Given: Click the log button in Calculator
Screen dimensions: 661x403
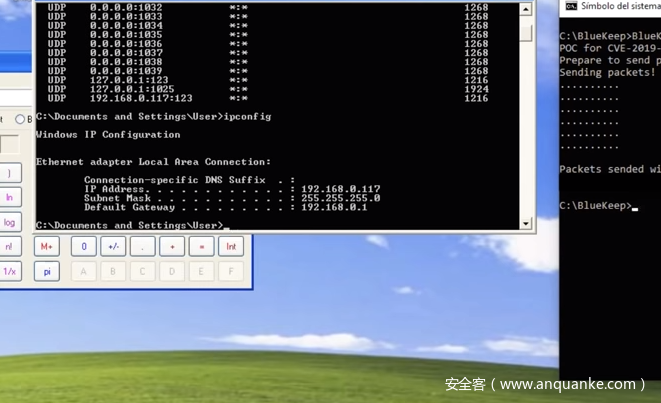Looking at the screenshot, I should pos(9,222).
